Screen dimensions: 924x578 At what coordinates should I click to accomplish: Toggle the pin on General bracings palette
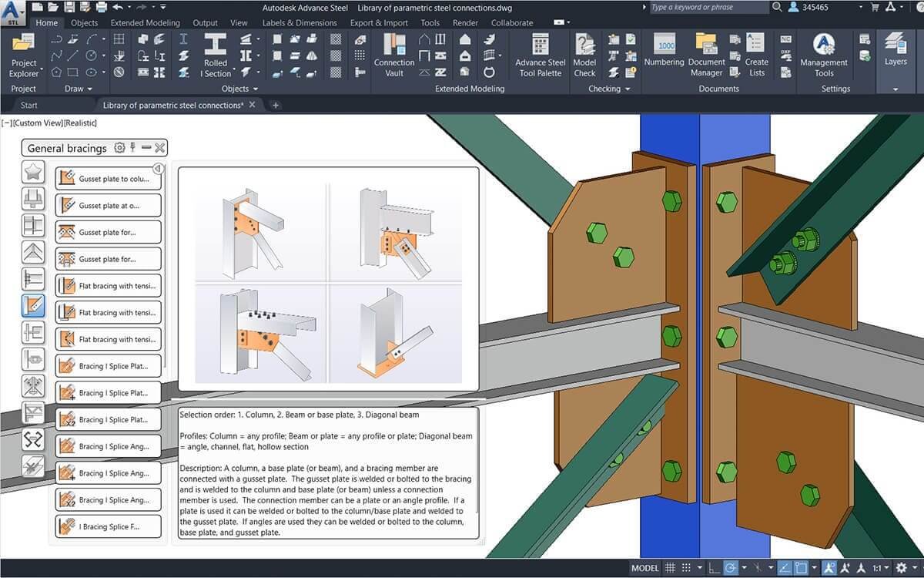coord(132,147)
